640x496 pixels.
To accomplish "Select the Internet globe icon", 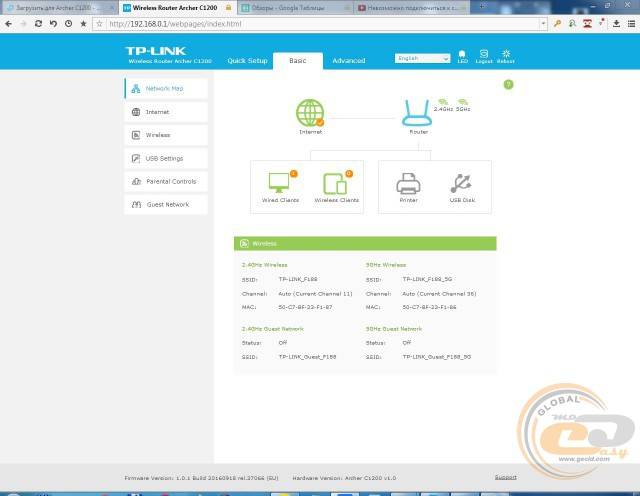I will pyautogui.click(x=310, y=113).
